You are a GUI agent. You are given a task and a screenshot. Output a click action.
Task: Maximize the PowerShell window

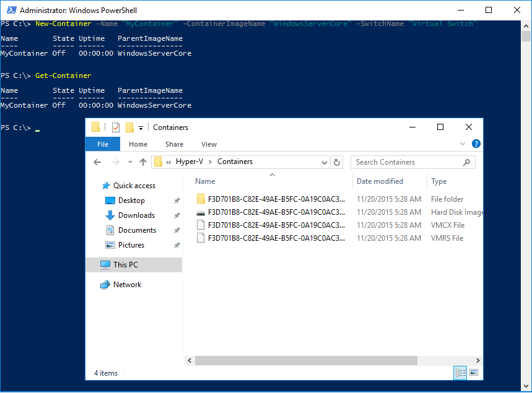[x=489, y=10]
